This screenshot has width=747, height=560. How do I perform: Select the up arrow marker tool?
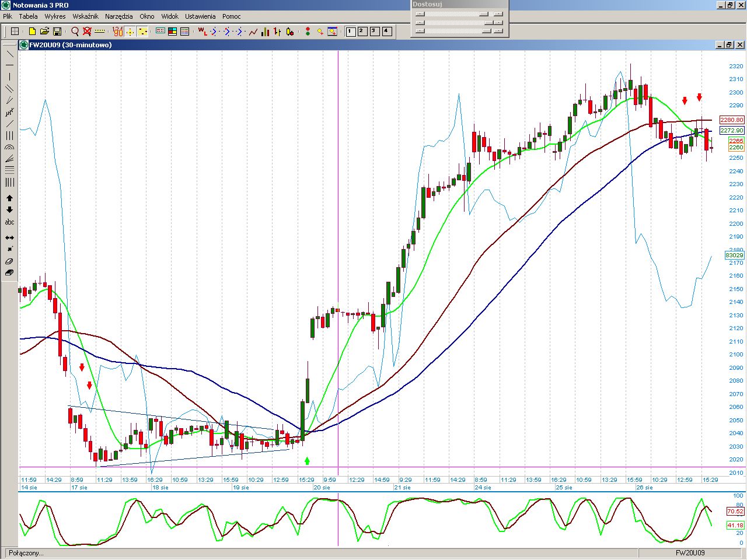click(9, 198)
